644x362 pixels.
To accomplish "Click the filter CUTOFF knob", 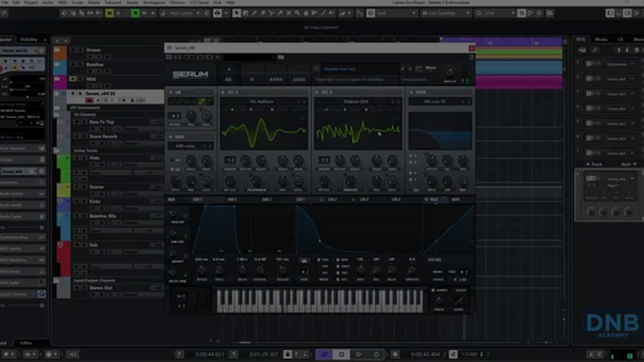I will [x=432, y=160].
